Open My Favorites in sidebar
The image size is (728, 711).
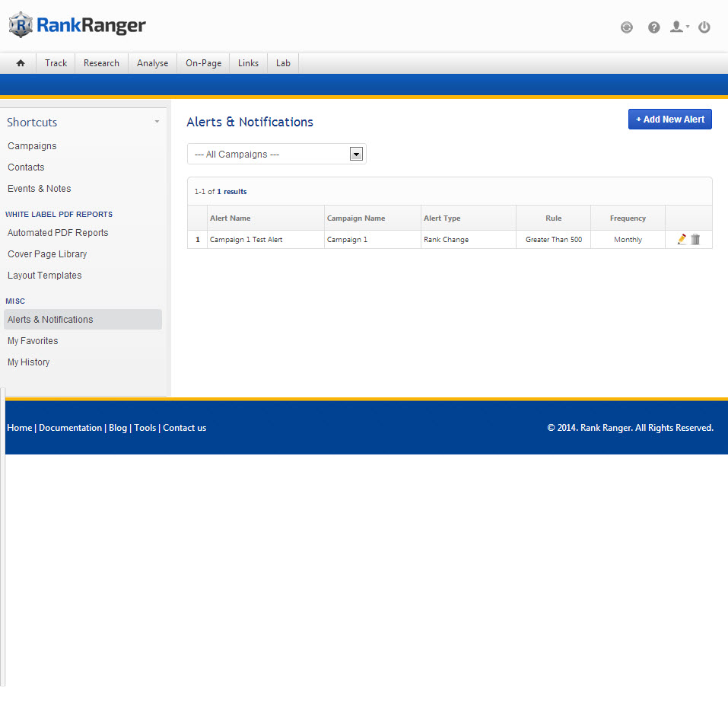pyautogui.click(x=33, y=341)
